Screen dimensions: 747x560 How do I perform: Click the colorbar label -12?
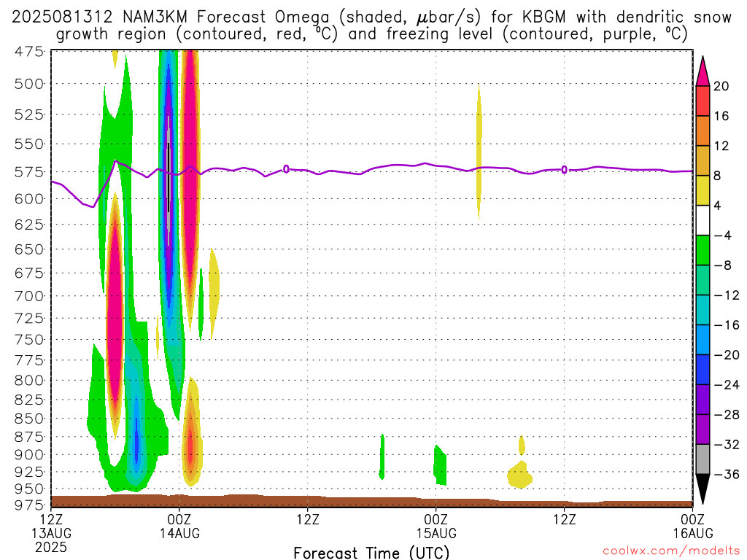[x=727, y=295]
